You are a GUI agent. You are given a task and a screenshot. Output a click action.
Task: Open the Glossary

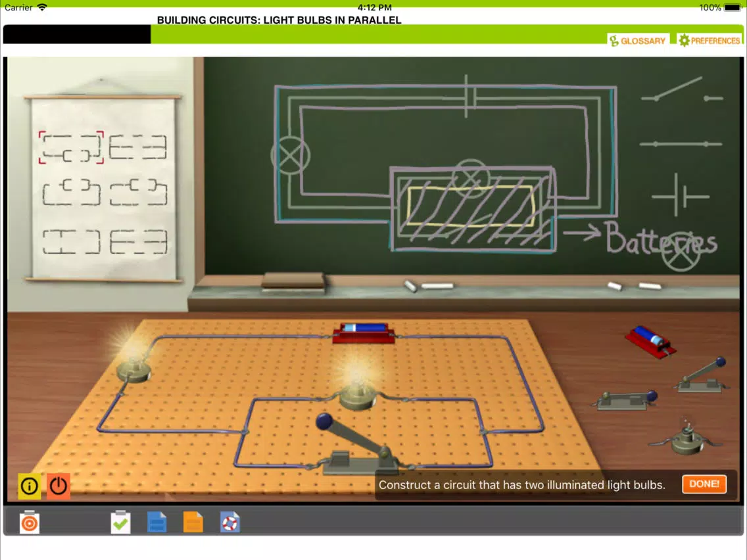pos(637,41)
